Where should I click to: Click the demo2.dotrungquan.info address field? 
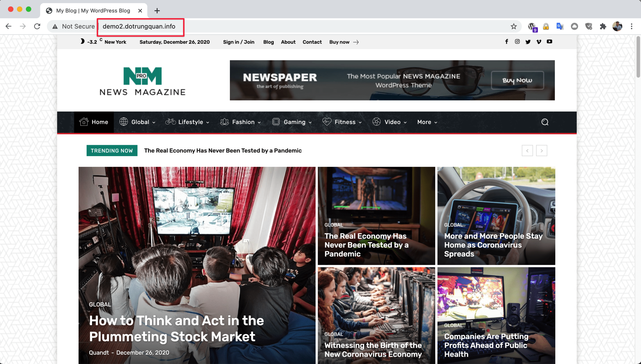pos(139,26)
